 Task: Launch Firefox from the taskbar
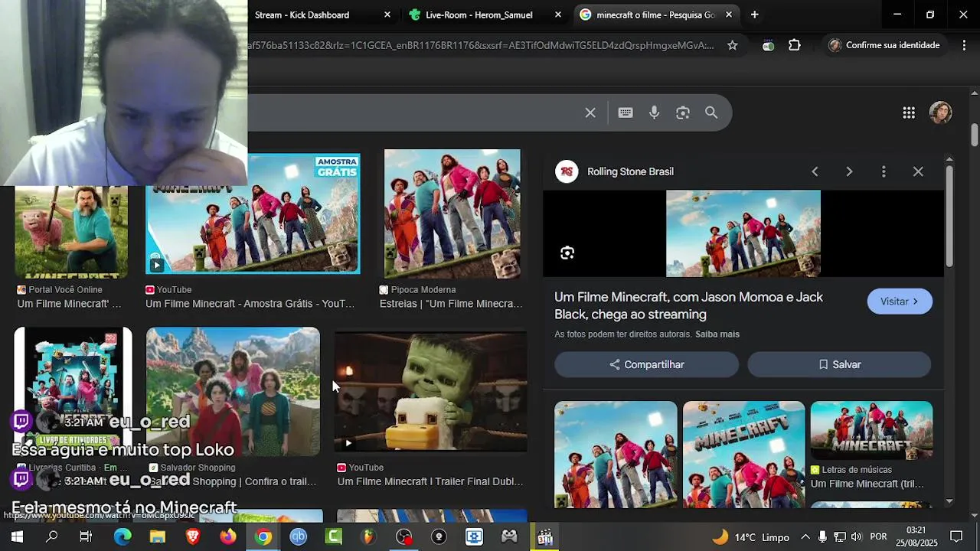[228, 537]
